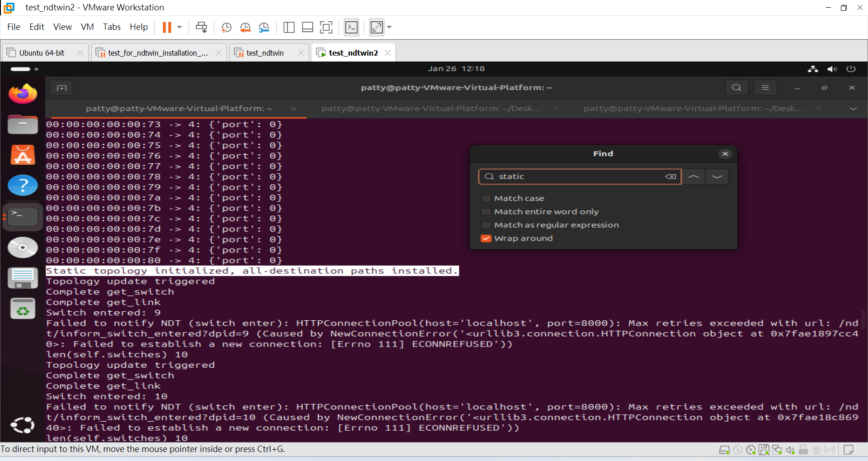The image size is (868, 461).
Task: Enter full screen mode from the toolbar
Action: tap(326, 28)
